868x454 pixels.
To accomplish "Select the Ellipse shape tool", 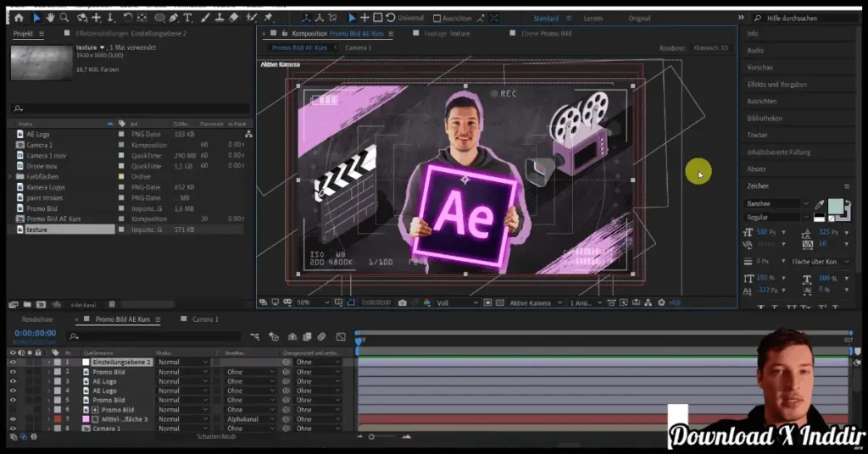I will [x=159, y=18].
